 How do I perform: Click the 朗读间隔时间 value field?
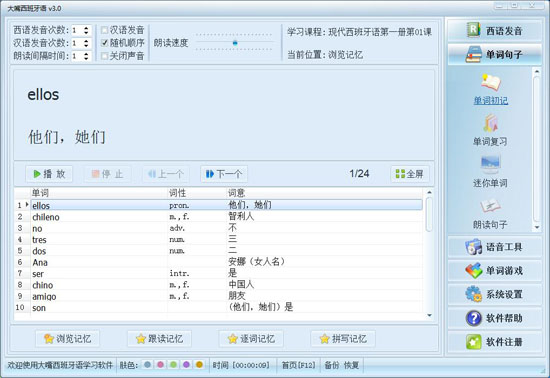click(x=77, y=56)
